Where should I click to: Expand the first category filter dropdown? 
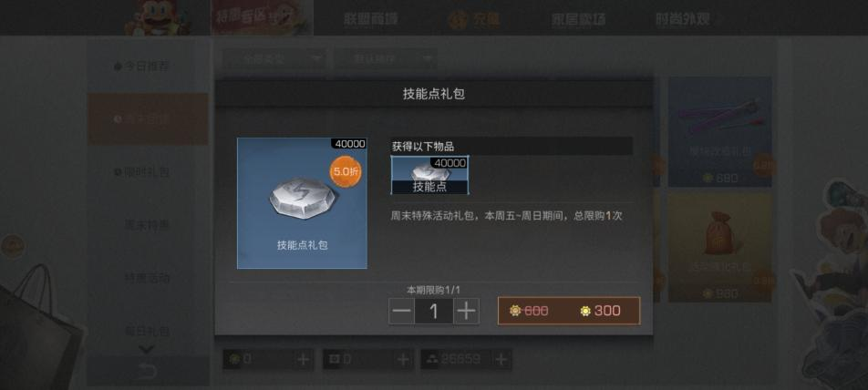[x=274, y=58]
